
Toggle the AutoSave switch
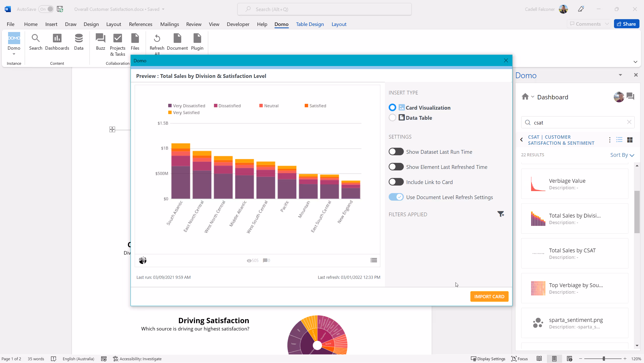click(x=46, y=9)
